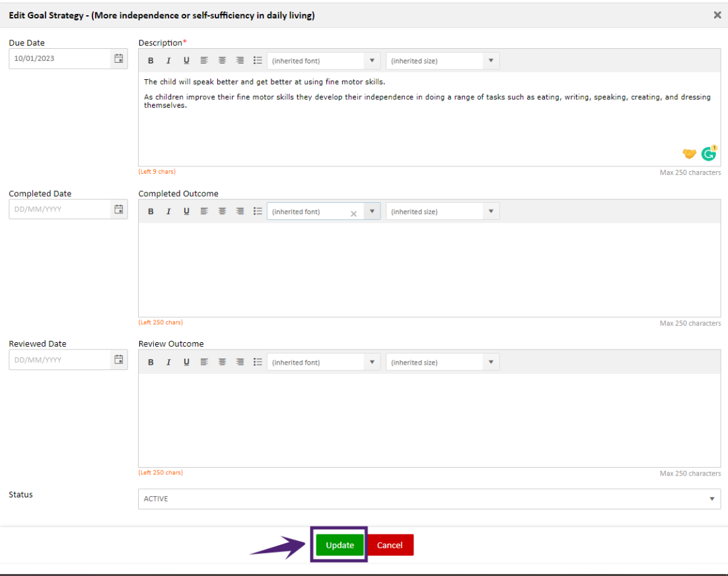Viewport: 728px width, 576px height.
Task: Open the Reviewed Date calendar picker
Action: pos(119,360)
